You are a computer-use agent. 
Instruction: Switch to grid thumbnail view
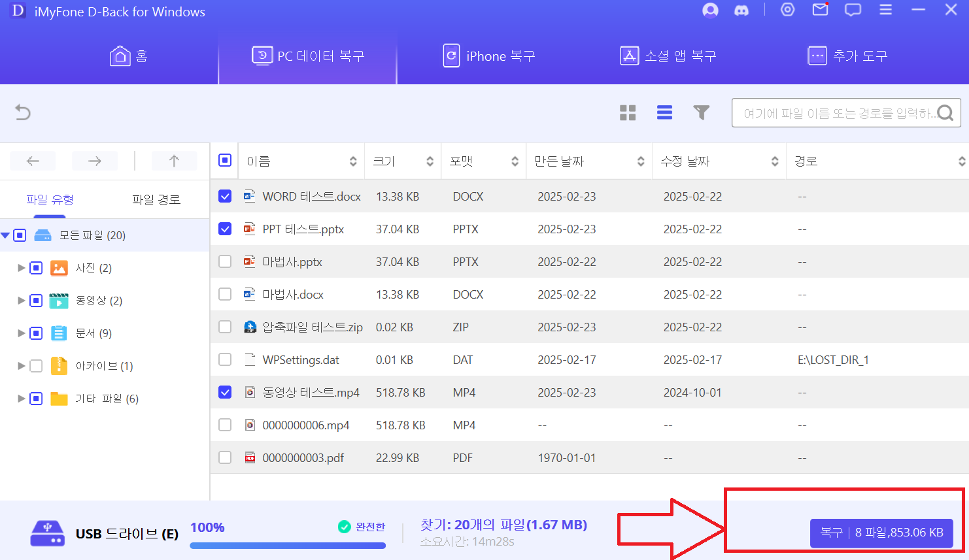pyautogui.click(x=628, y=112)
